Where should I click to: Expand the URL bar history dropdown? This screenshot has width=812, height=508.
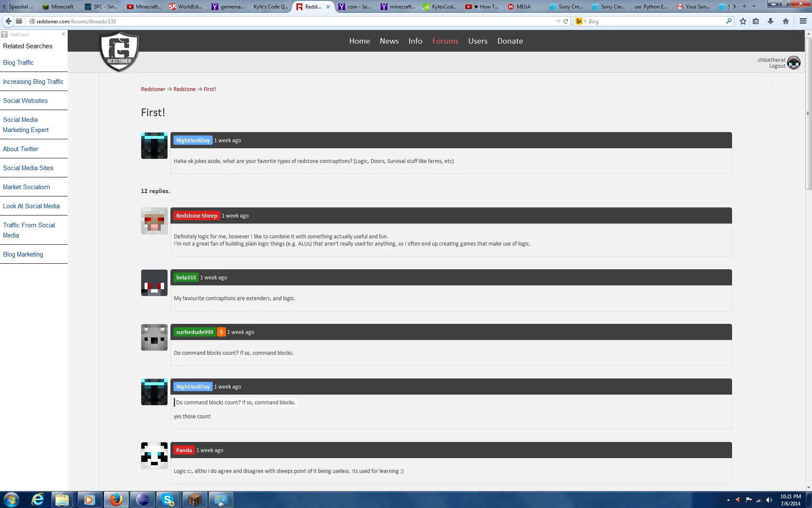point(558,21)
